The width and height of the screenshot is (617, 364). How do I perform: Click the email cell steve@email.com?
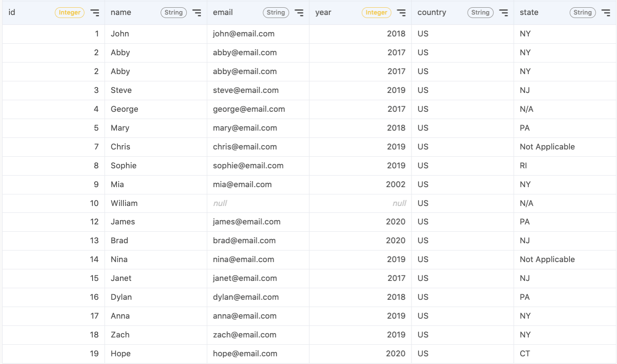pyautogui.click(x=258, y=90)
